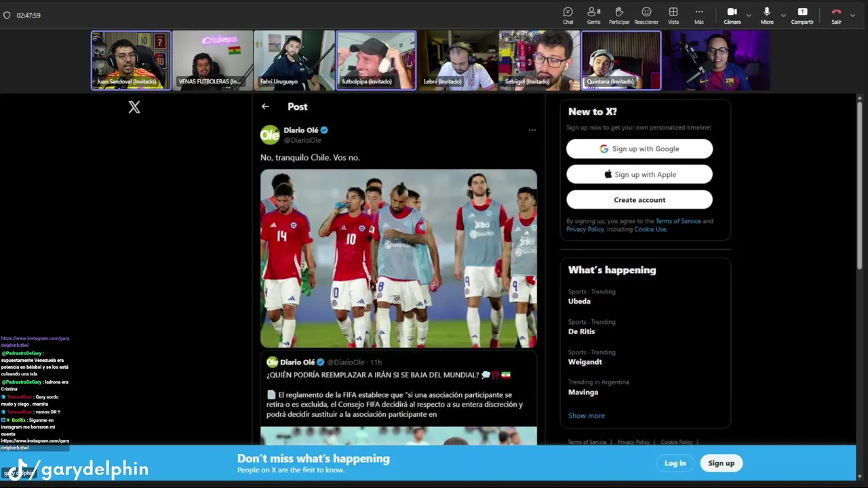Viewport: 868px width, 488px height.
Task: Open Diario Olé profile avatar
Action: point(270,135)
